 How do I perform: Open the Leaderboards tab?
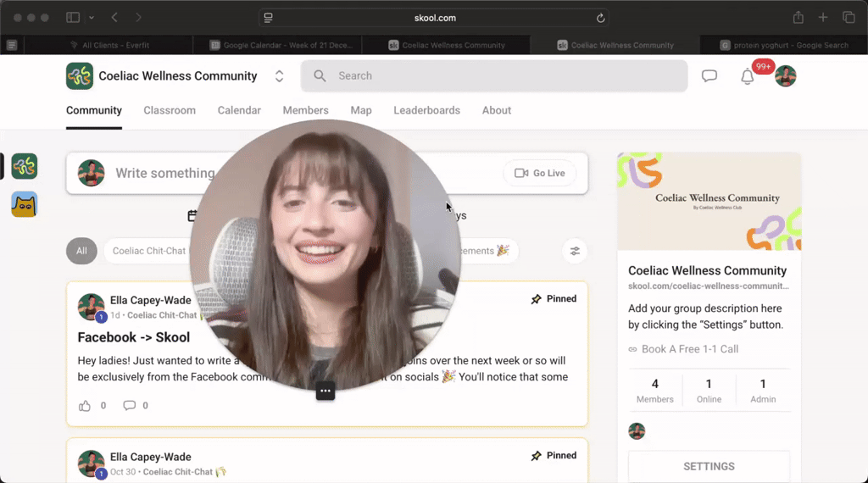tap(427, 111)
